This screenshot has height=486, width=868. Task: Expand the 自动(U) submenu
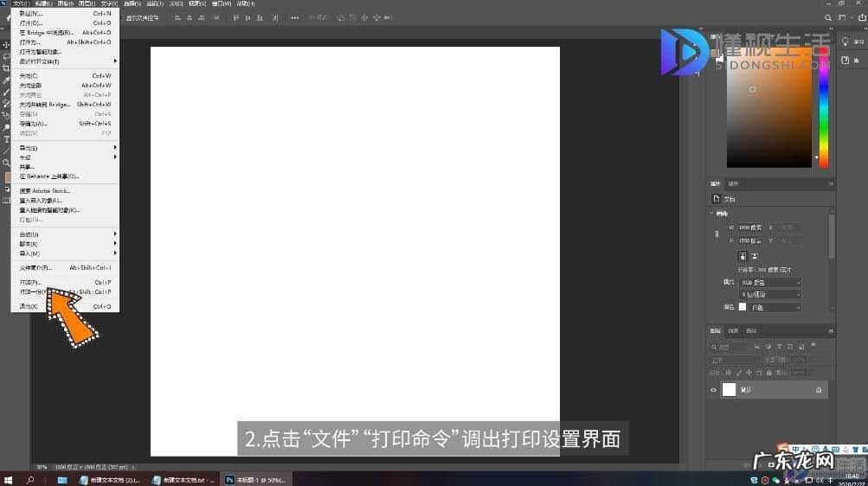[x=65, y=234]
